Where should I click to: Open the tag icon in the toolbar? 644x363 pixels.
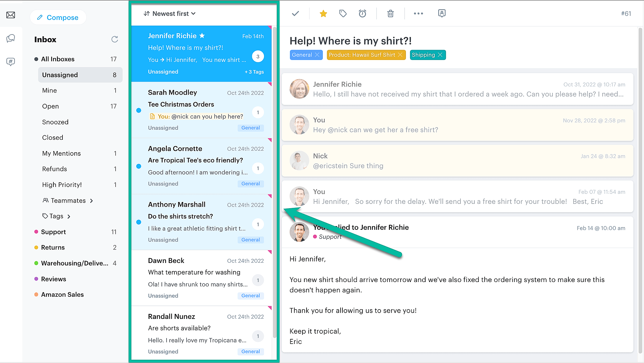tap(343, 13)
